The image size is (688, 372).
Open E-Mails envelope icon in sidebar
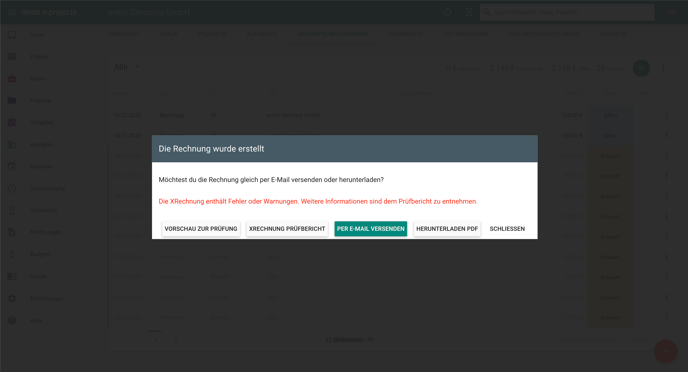click(12, 57)
